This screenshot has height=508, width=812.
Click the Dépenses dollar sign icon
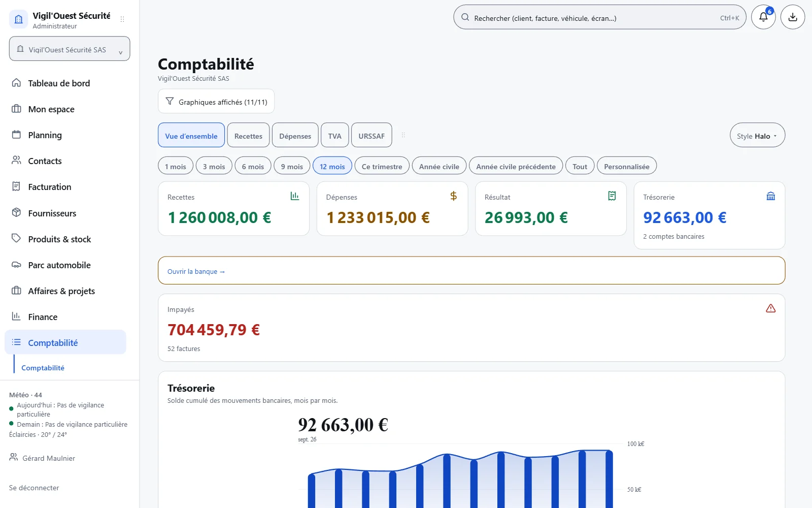(x=454, y=196)
